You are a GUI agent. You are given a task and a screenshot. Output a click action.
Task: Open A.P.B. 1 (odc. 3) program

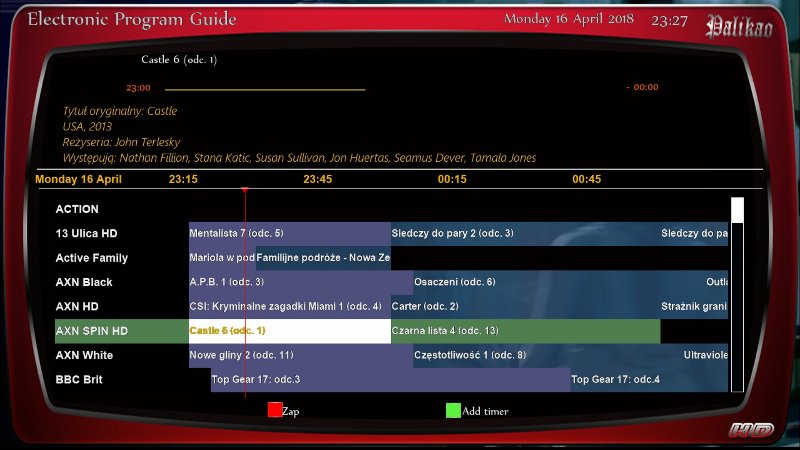(301, 282)
